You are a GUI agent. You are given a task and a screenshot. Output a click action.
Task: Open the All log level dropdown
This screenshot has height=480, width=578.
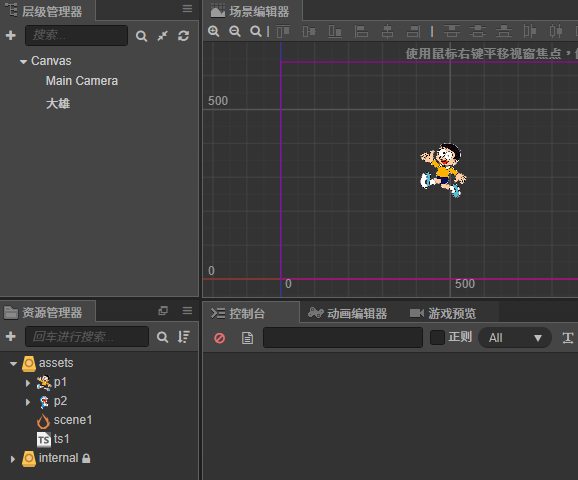(515, 338)
